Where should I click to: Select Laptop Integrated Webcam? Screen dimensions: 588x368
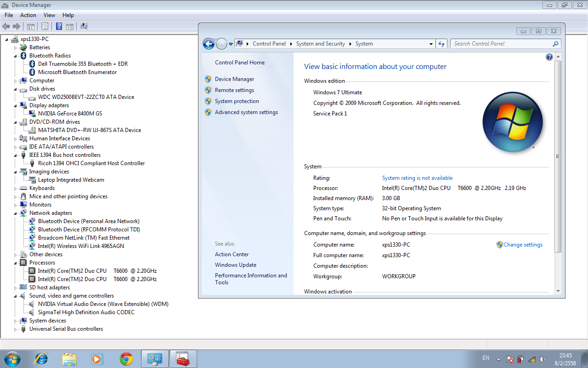pos(71,180)
